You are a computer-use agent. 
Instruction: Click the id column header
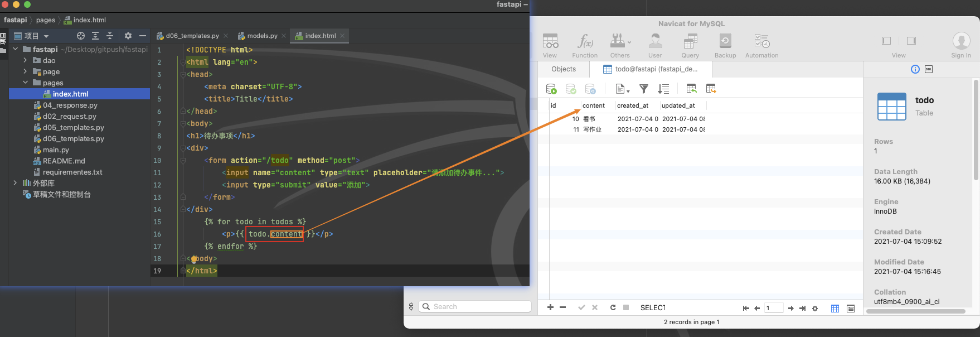(564, 105)
